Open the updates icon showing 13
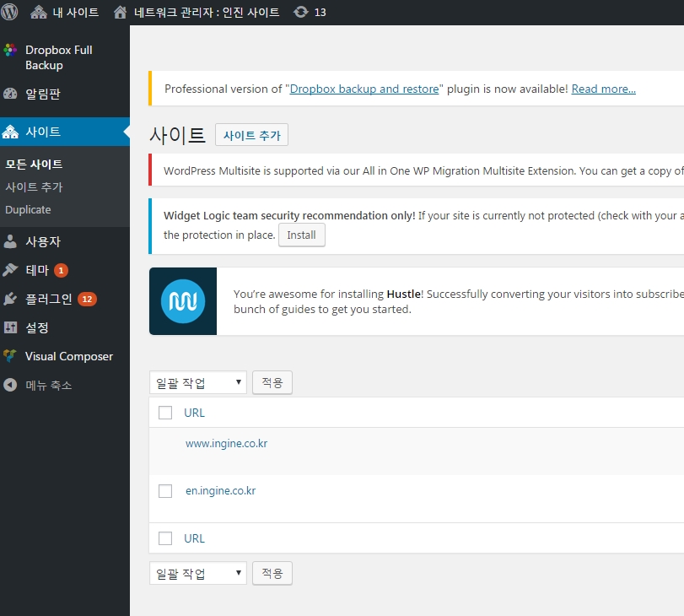 tap(300, 12)
